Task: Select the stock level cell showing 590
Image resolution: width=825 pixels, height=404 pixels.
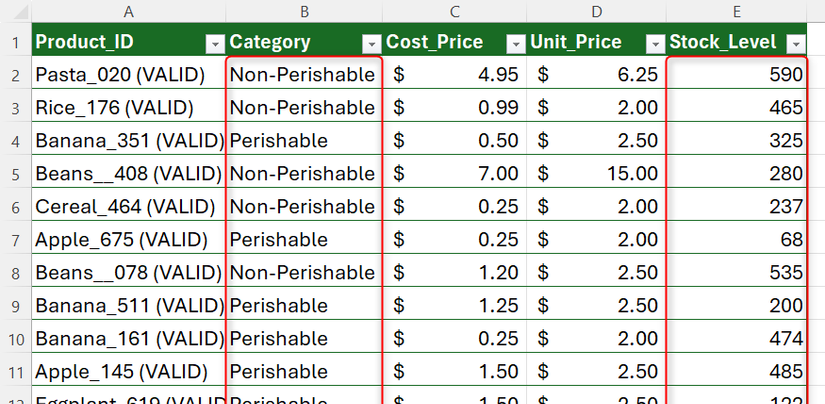Action: click(x=737, y=75)
